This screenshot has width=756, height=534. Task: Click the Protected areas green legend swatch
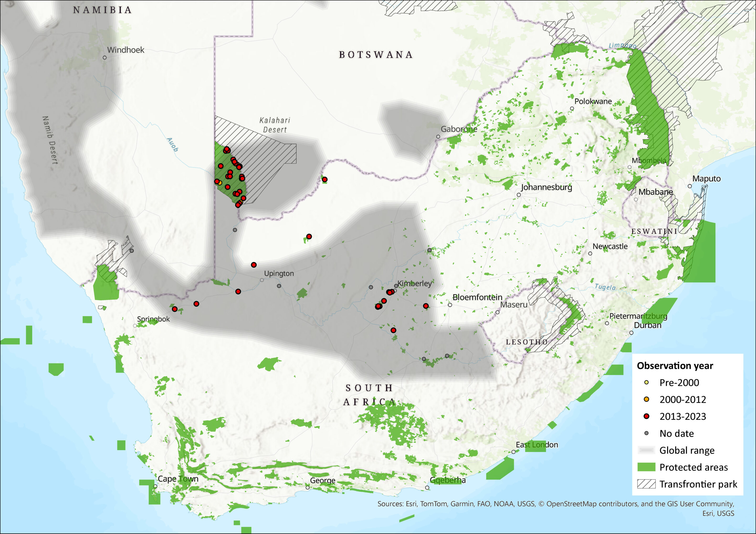coord(646,467)
